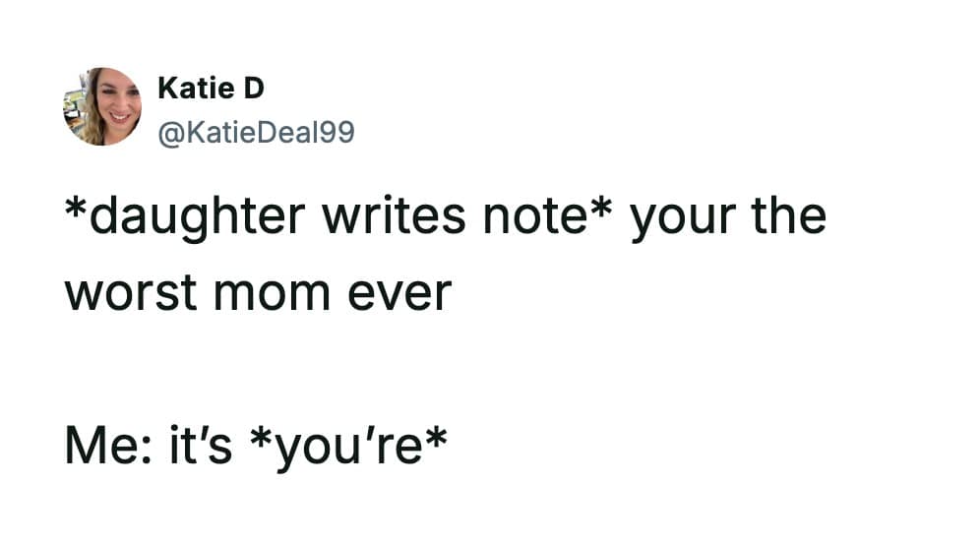Click the letter "D" in the display name
The height and width of the screenshot is (545, 980).
tap(254, 89)
